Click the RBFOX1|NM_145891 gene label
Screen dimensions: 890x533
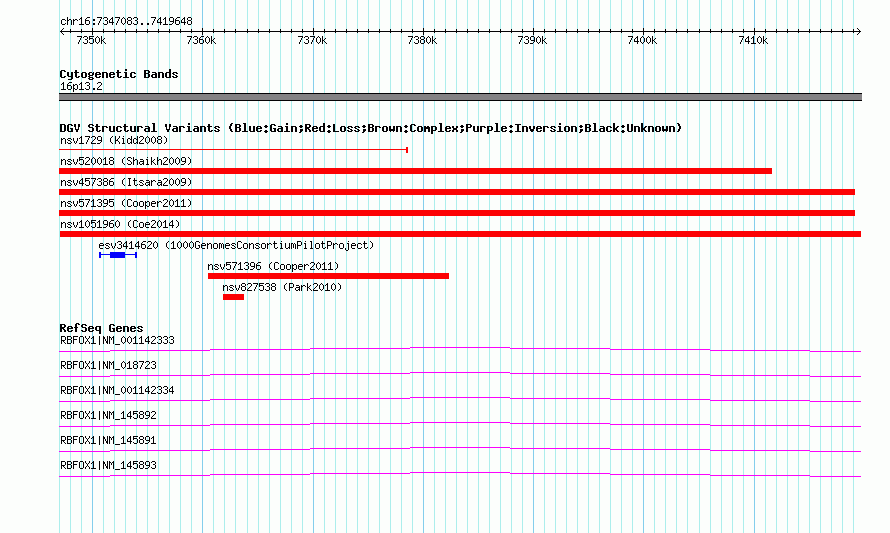click(108, 440)
